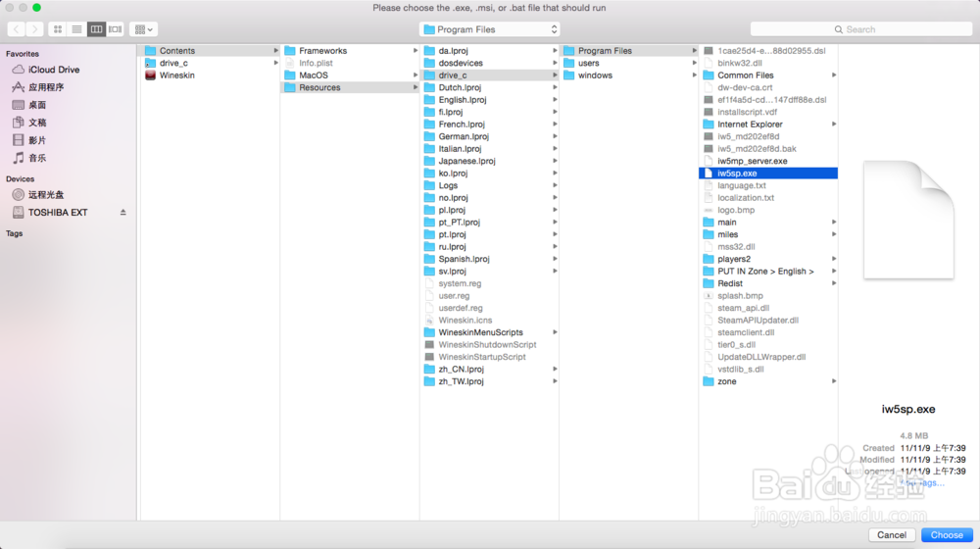980x549 pixels.
Task: Go back with the left arrow toolbar button
Action: click(17, 29)
